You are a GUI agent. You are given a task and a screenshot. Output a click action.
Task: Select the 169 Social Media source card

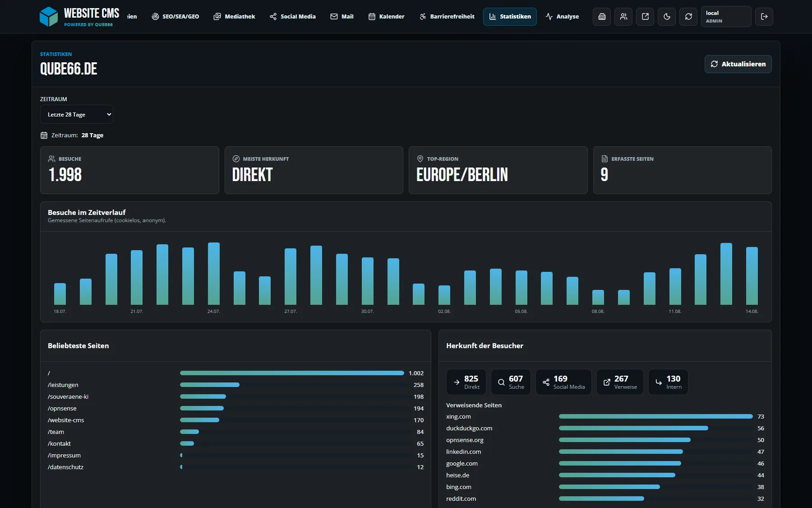(563, 382)
